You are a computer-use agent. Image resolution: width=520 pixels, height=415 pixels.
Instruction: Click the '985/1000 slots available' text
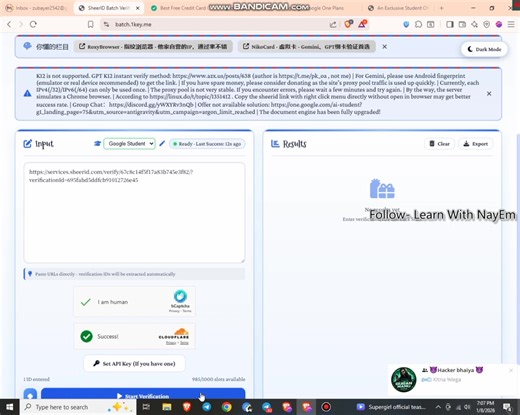(x=218, y=379)
